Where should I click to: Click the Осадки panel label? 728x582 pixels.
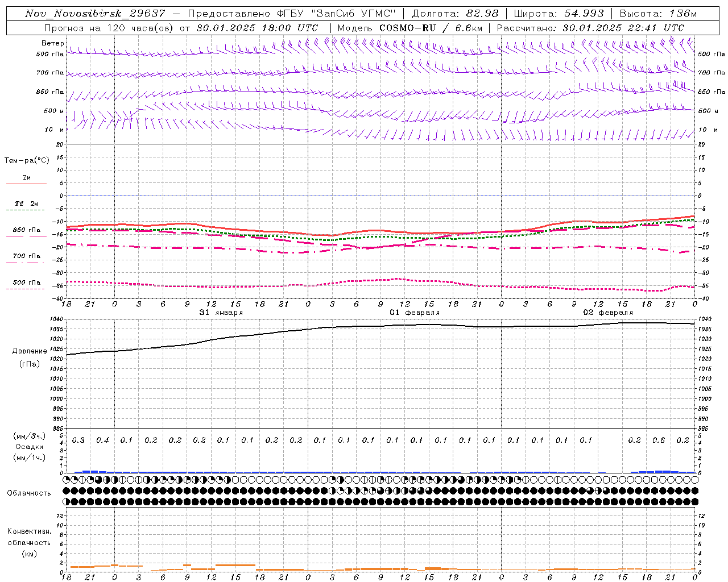(x=30, y=447)
